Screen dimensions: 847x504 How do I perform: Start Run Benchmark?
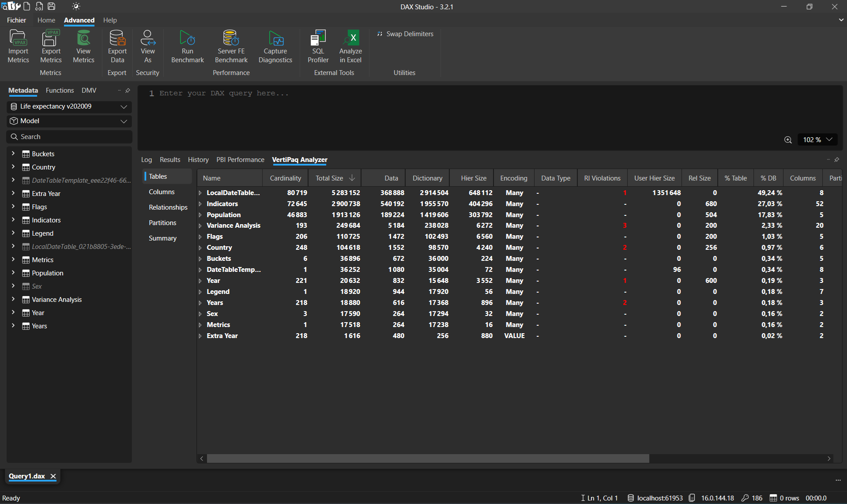point(188,46)
